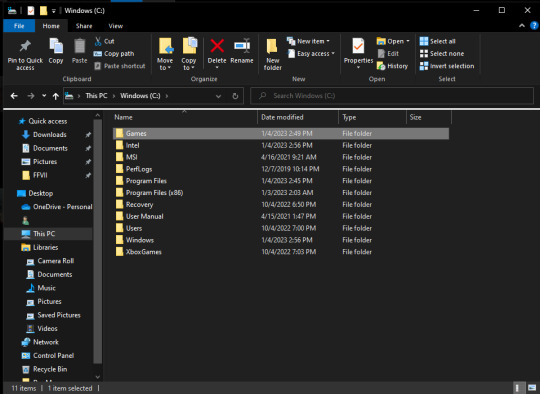Click the Rename icon
540x394 pixels.
pos(242,46)
